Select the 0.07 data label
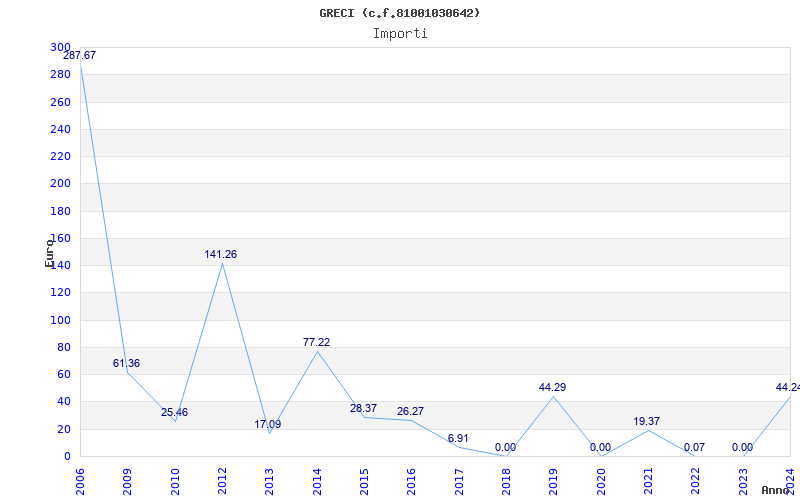The image size is (800, 500). pos(694,448)
